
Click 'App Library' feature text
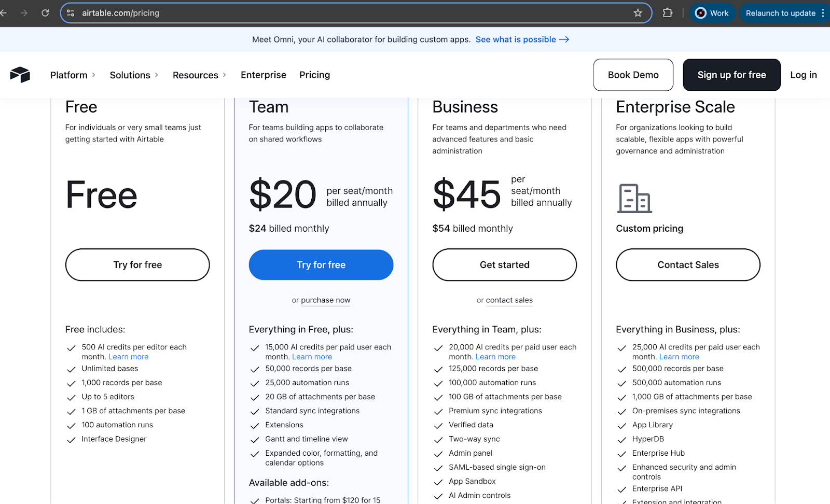(x=653, y=425)
